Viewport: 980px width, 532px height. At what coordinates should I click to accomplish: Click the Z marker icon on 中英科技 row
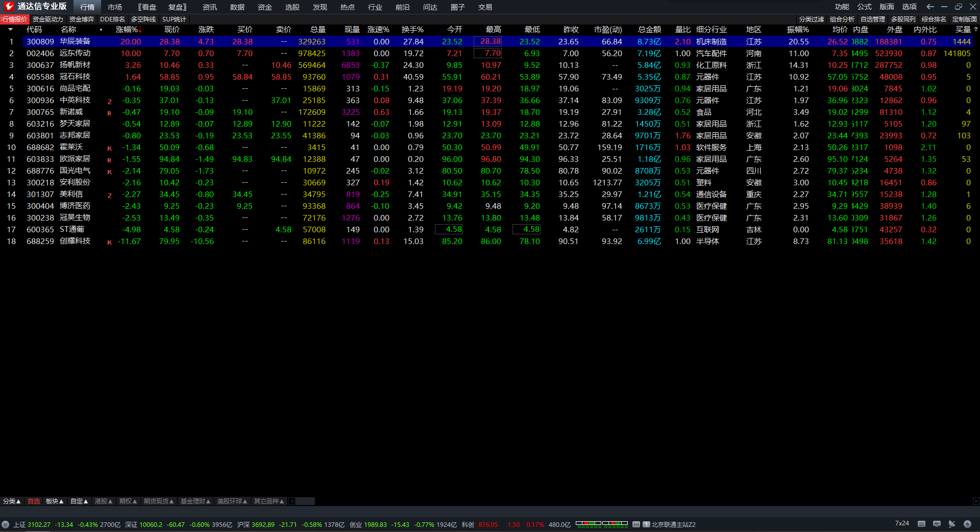pos(109,101)
